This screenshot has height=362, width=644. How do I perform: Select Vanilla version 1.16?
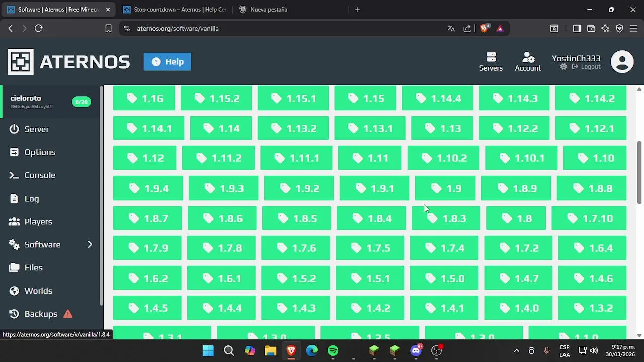(144, 98)
